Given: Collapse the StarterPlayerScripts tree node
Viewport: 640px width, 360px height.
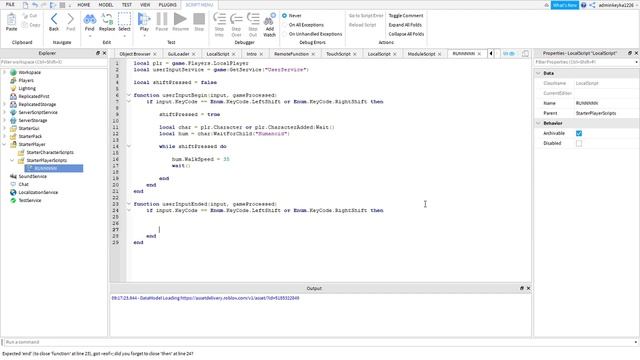Looking at the screenshot, I should tap(12, 160).
